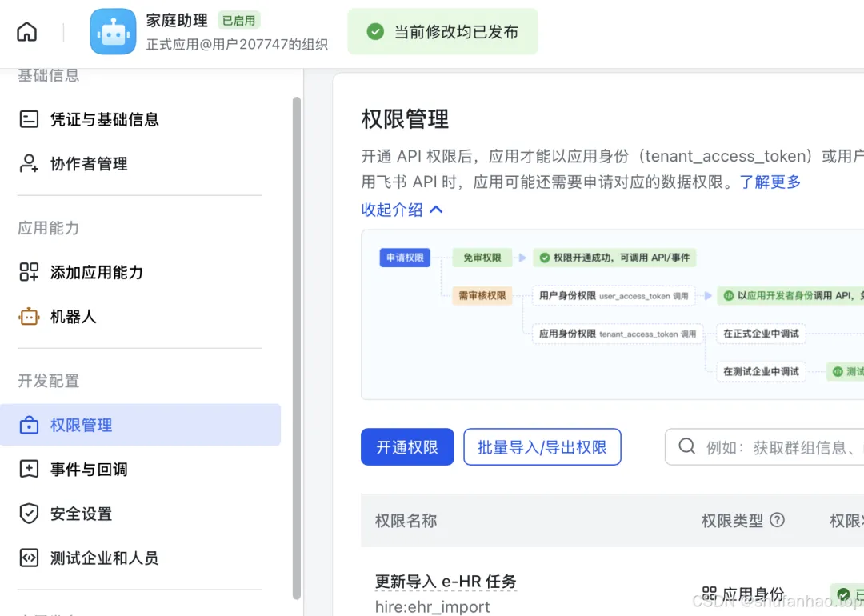The image size is (864, 616).
Task: Click the 在正式企业中调试 box
Action: [761, 334]
